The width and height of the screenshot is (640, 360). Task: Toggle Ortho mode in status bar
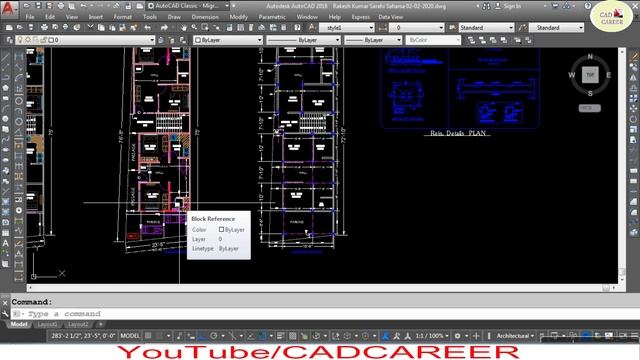(x=202, y=336)
